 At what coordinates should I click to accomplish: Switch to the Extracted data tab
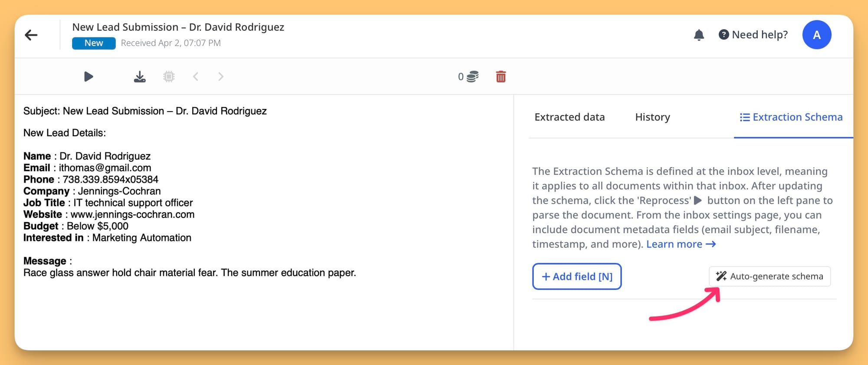click(569, 117)
